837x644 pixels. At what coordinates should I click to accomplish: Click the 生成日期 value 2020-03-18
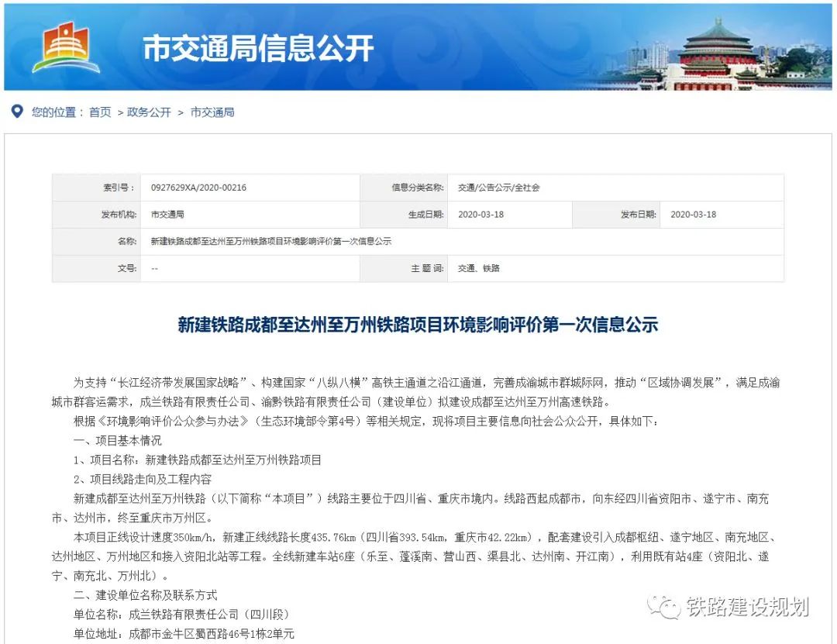click(480, 215)
